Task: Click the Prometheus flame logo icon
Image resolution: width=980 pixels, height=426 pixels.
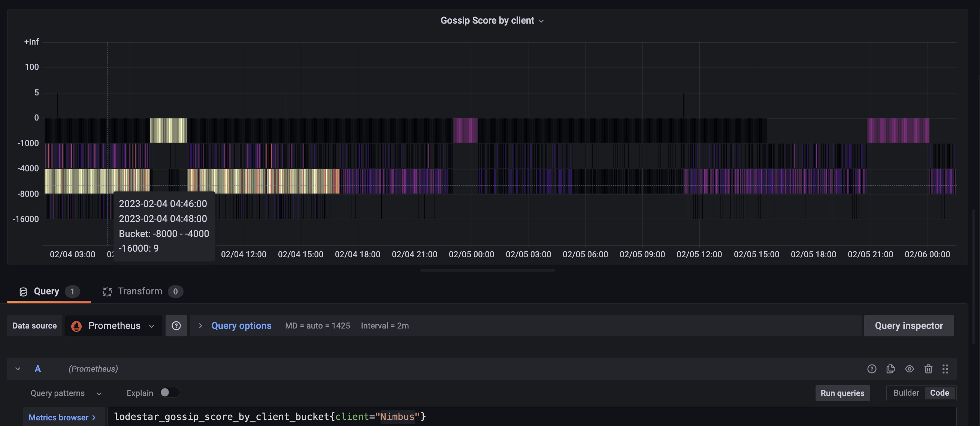Action: [76, 326]
